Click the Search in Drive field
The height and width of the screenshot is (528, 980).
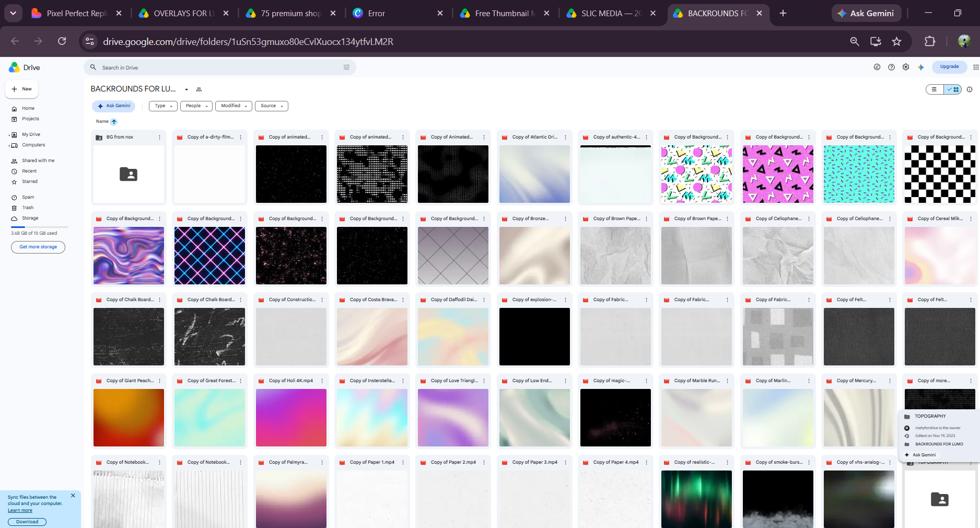pyautogui.click(x=219, y=67)
